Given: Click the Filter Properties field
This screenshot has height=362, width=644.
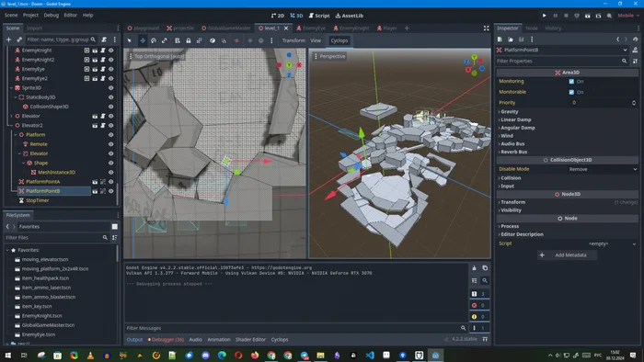Looking at the screenshot, I should (x=561, y=61).
